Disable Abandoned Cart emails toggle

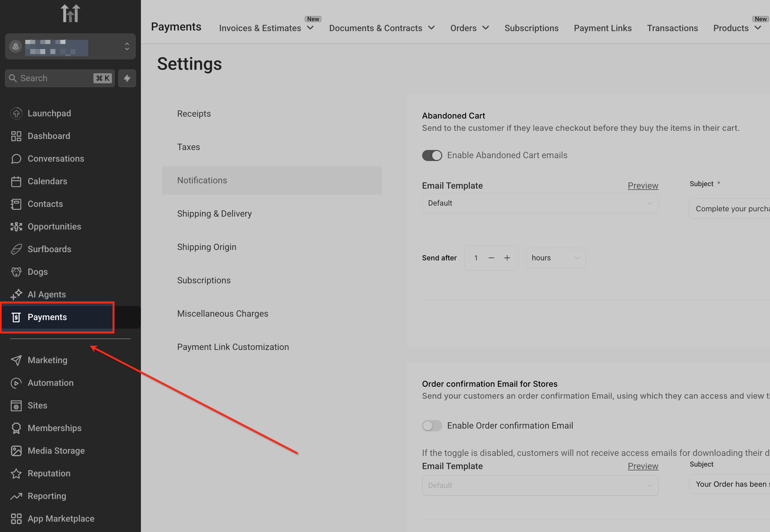tap(432, 155)
